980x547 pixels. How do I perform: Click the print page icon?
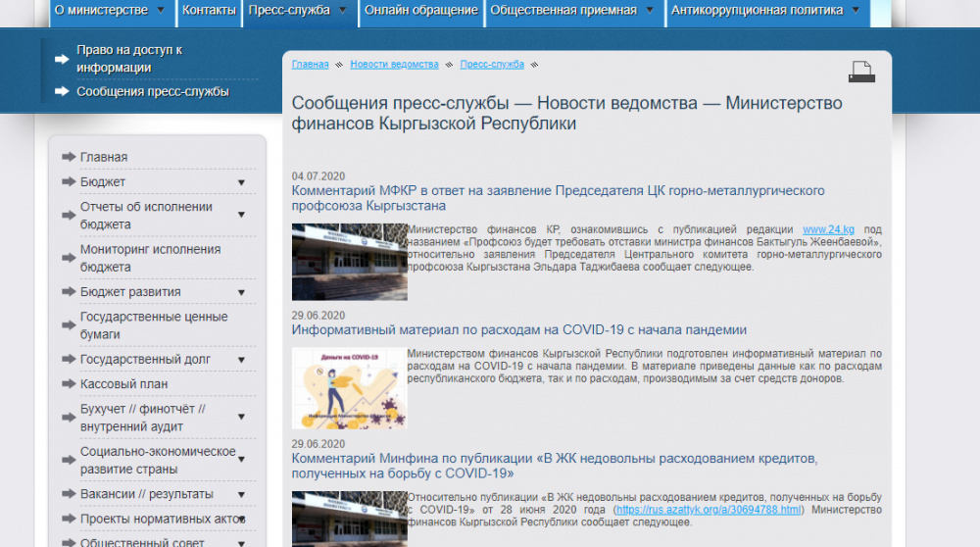pos(861,72)
